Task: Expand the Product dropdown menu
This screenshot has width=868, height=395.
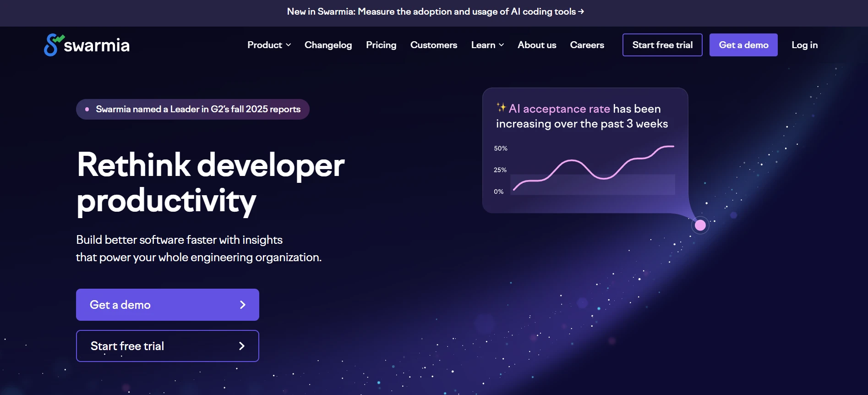Action: [x=269, y=45]
